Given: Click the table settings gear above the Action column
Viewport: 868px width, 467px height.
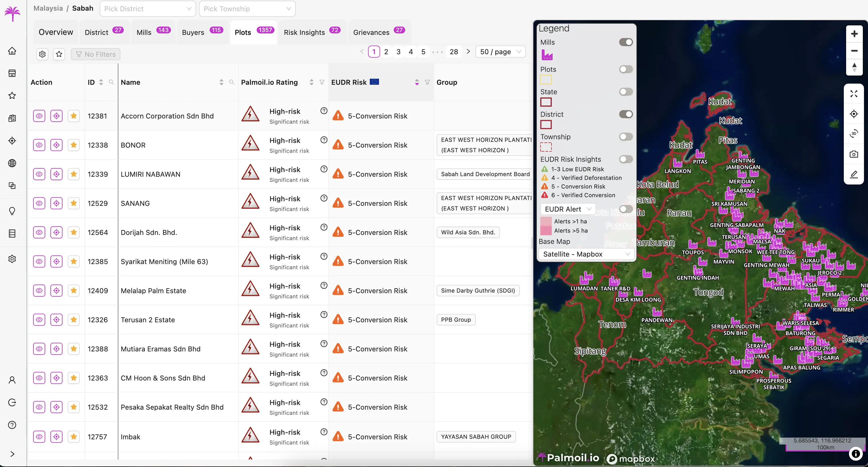Looking at the screenshot, I should point(42,54).
